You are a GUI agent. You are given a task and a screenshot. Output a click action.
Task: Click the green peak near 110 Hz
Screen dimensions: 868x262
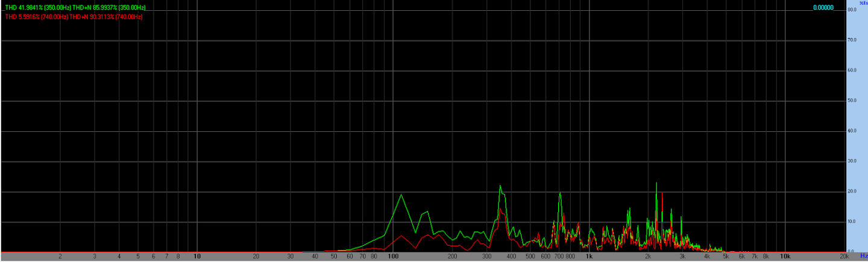click(x=401, y=195)
